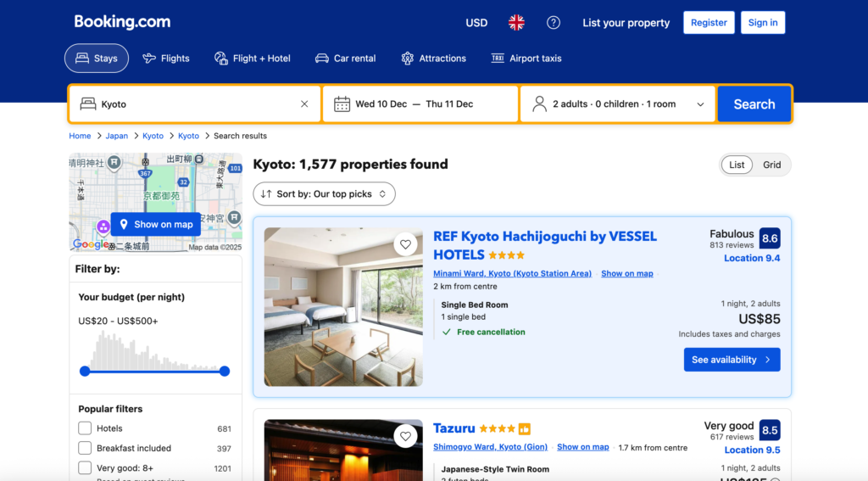Click the guests person icon
Image resolution: width=868 pixels, height=481 pixels.
click(539, 104)
